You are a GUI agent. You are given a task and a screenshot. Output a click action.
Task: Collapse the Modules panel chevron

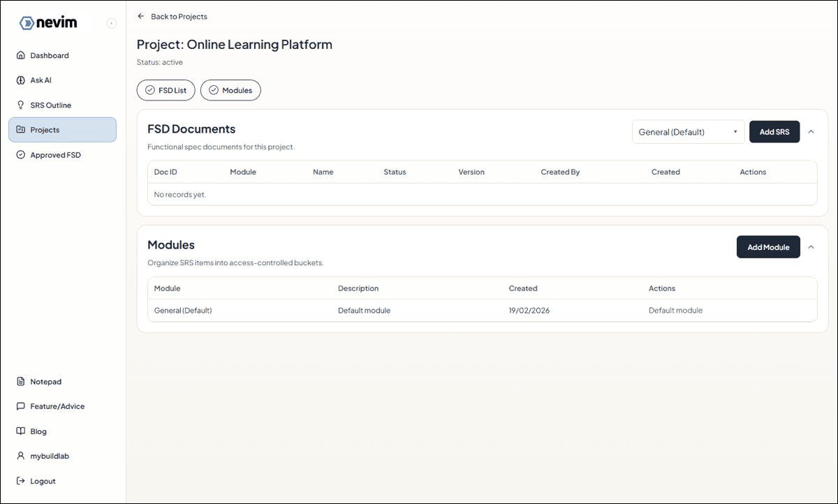[x=811, y=246]
